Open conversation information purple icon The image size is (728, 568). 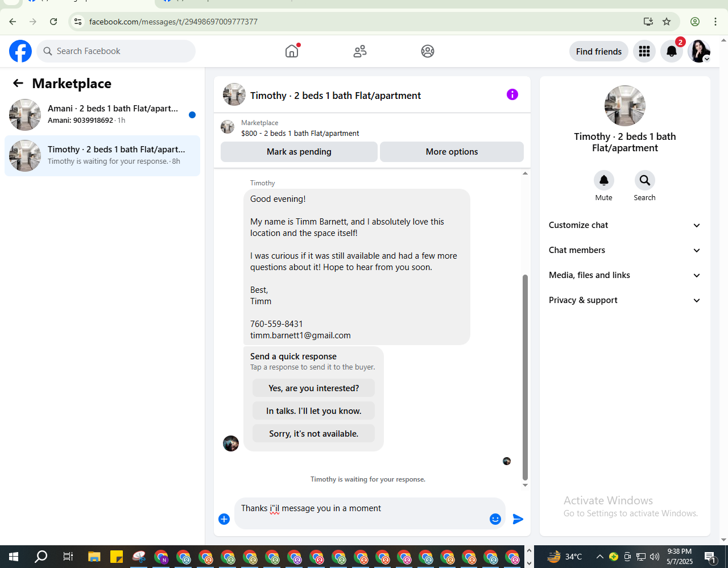(x=512, y=94)
